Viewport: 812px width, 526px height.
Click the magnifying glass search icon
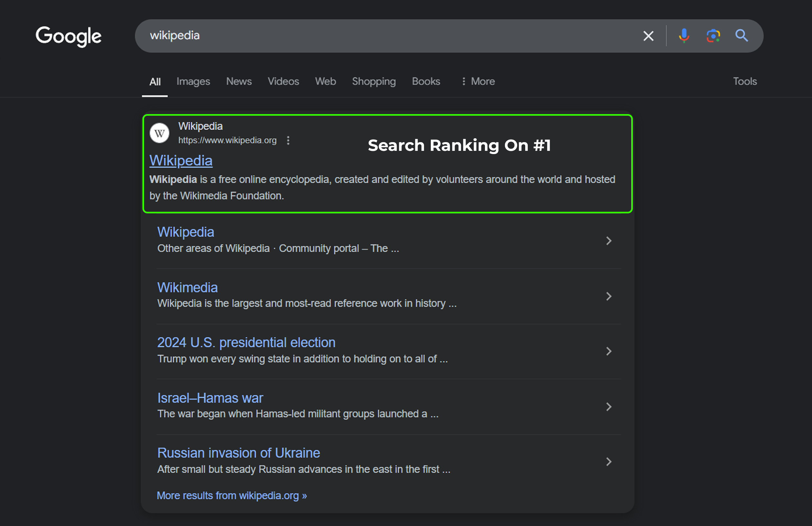[741, 35]
